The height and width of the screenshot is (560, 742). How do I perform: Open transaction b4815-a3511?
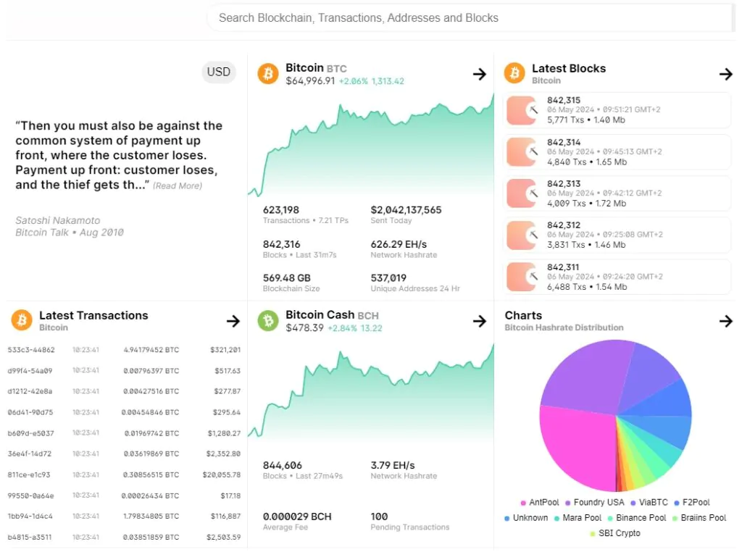(x=29, y=538)
